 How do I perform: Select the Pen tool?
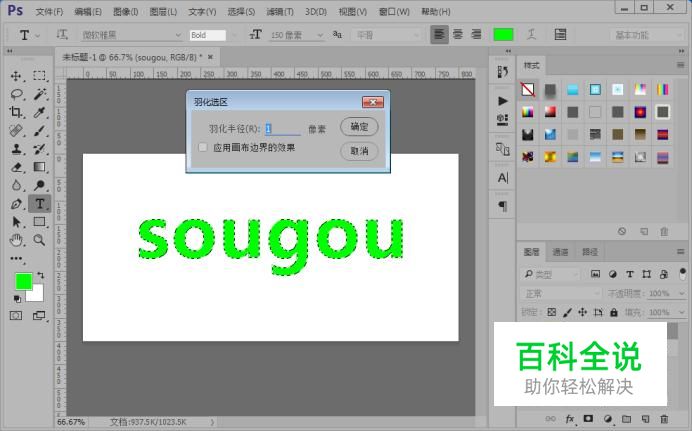[x=16, y=203]
